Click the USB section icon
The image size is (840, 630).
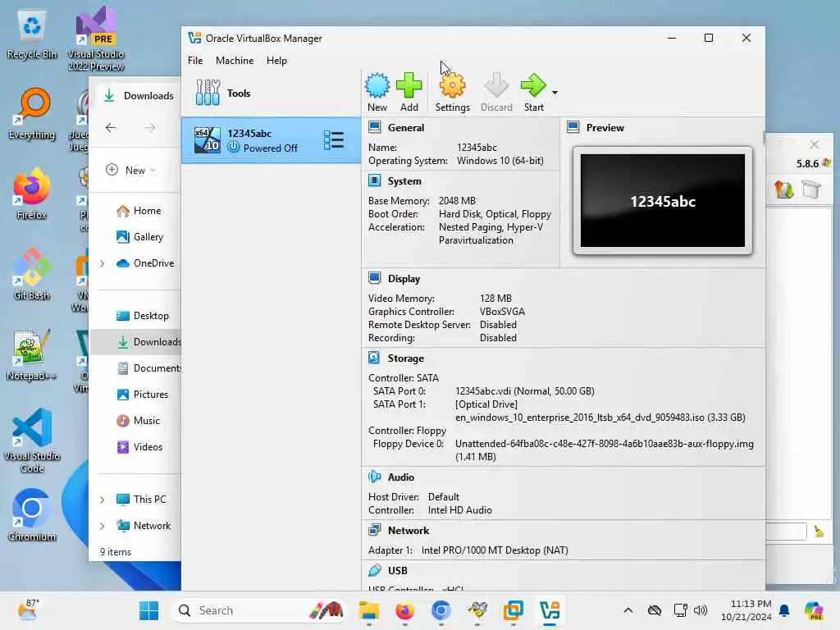click(x=374, y=570)
